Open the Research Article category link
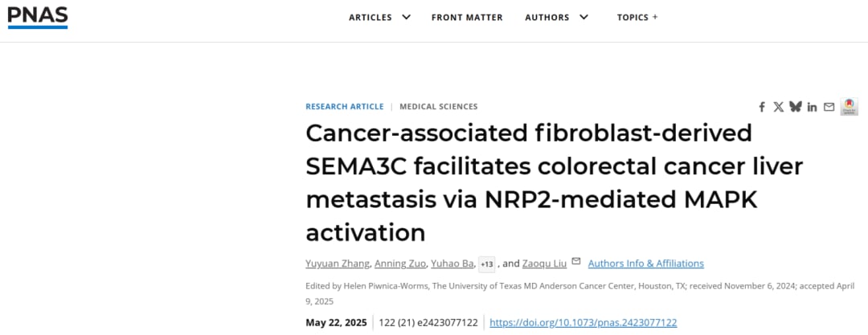Image resolution: width=868 pixels, height=335 pixels. [344, 107]
